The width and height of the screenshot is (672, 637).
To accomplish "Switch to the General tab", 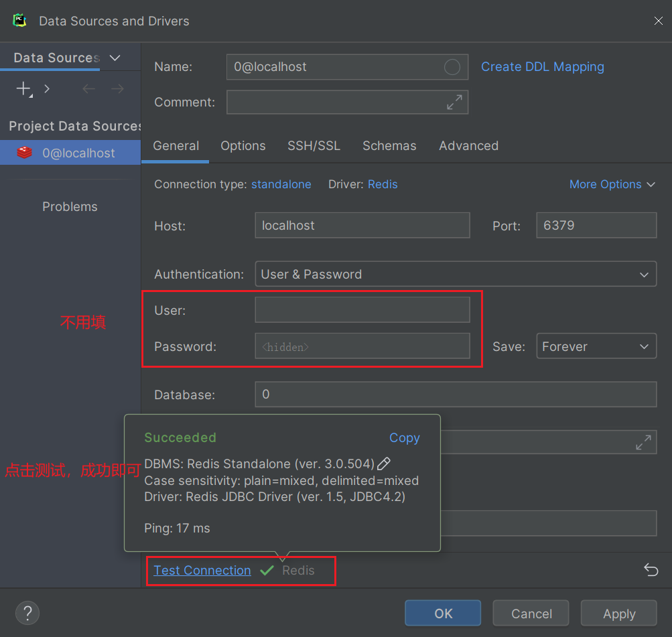I will 176,145.
